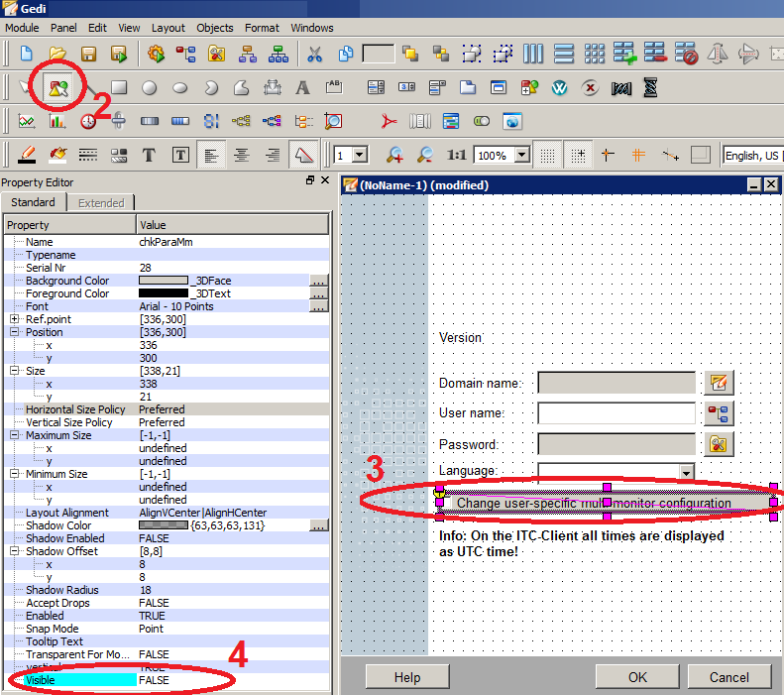Click the Save panel floppy icon

coord(88,54)
